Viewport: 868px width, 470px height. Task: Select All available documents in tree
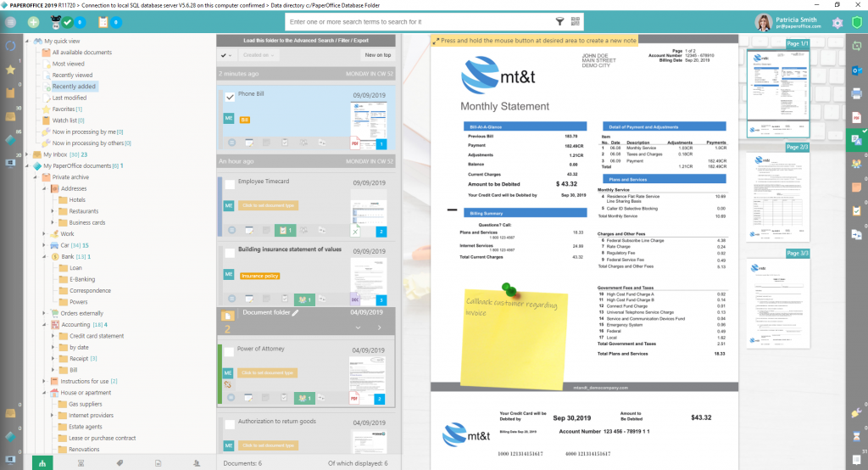82,52
